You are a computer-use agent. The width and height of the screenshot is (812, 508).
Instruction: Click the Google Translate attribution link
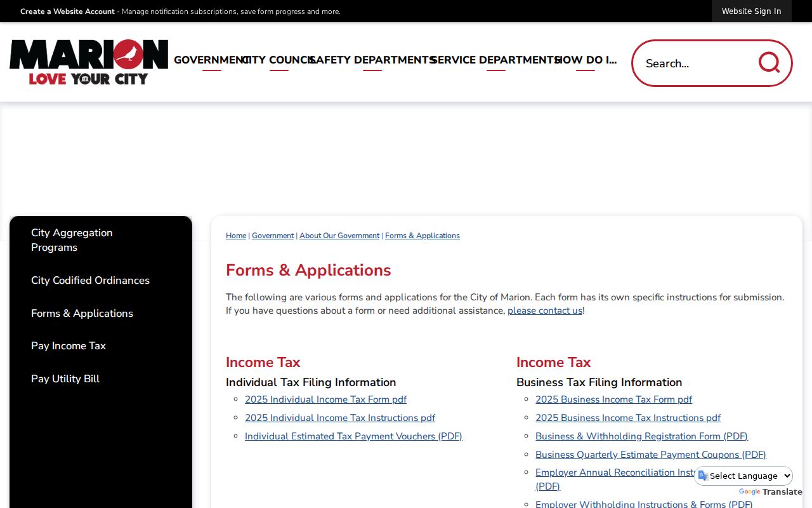[770, 492]
